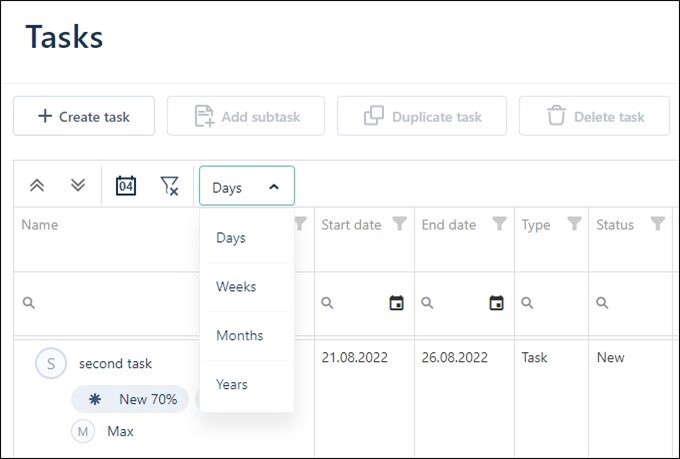Open End date calendar picker icon
The height and width of the screenshot is (459, 680).
(496, 302)
